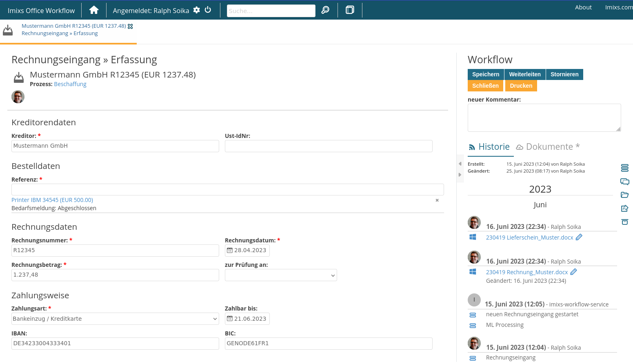Screen dimensions: 633x364
Task: Click the open folder icon in the right sidebar
Action: (x=624, y=195)
